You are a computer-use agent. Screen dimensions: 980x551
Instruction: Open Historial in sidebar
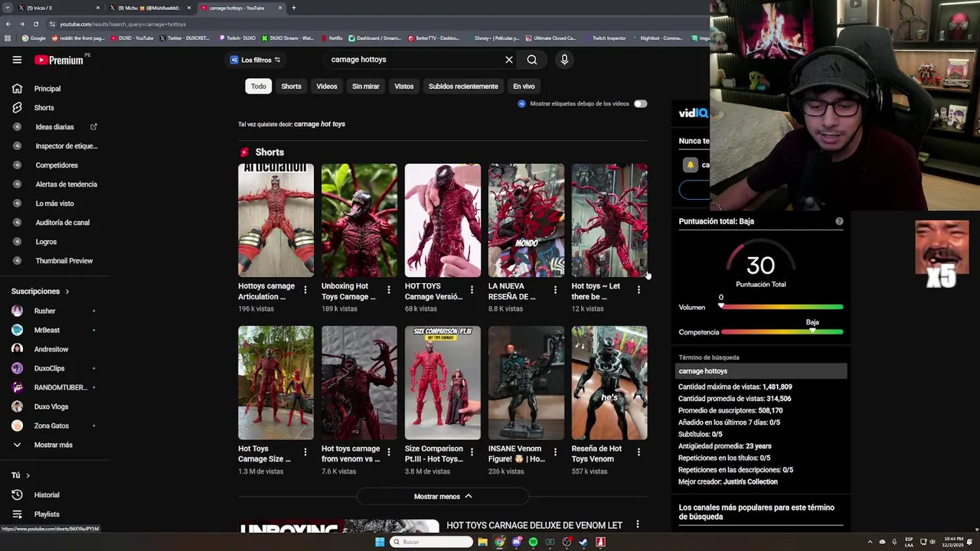[x=47, y=495]
